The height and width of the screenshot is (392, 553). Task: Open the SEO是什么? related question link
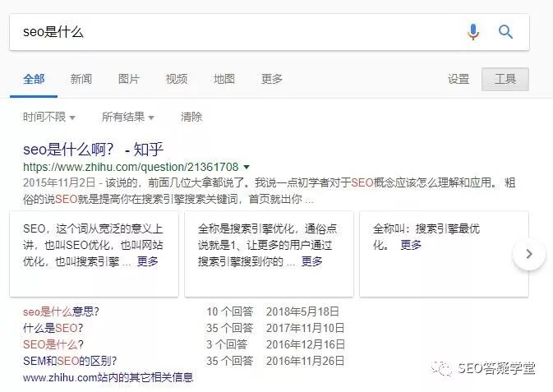(53, 344)
